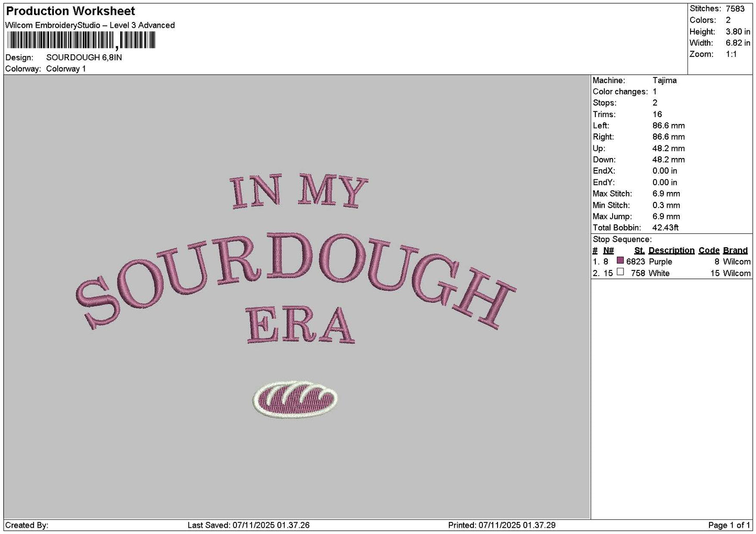Click the Last Saved timestamp in footer
The height and width of the screenshot is (534, 756).
(249, 525)
